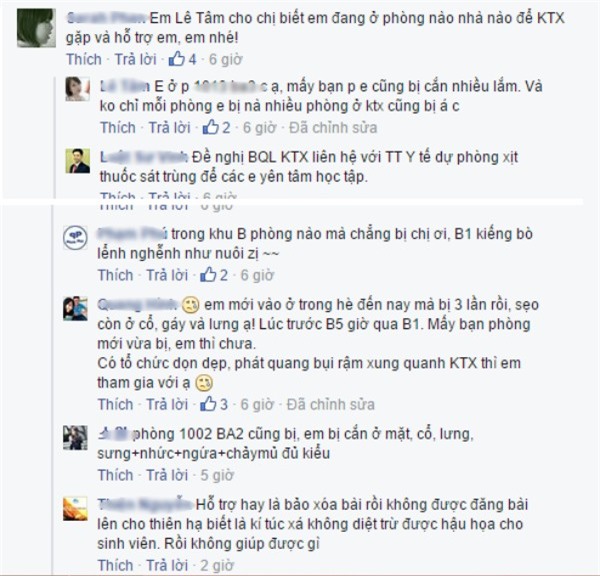600x576 pixels.
Task: Open the suit-wearing lawyer's avatar
Action: [x=78, y=161]
